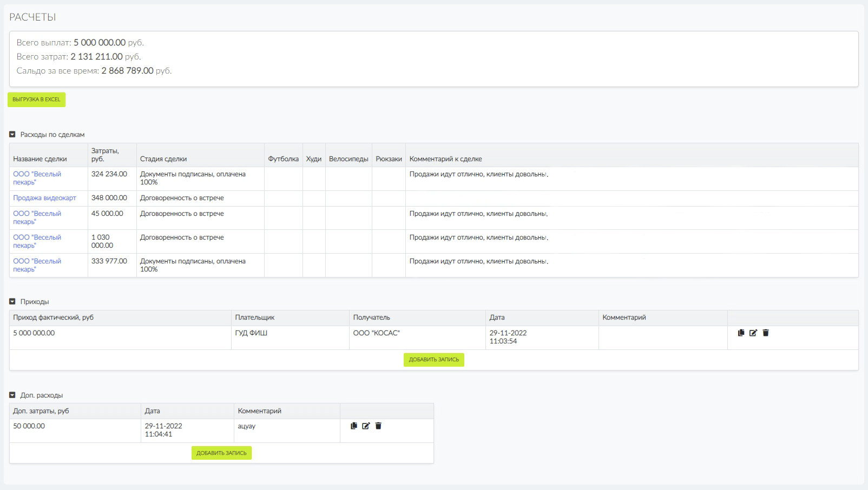The width and height of the screenshot is (868, 490).
Task: Collapse the Доп. расходы section
Action: point(12,395)
